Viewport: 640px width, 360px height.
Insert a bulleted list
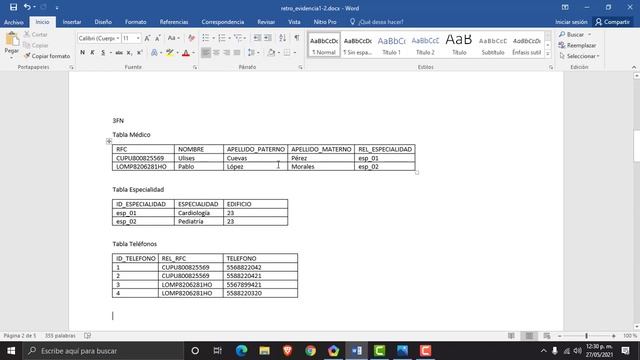tap(206, 38)
